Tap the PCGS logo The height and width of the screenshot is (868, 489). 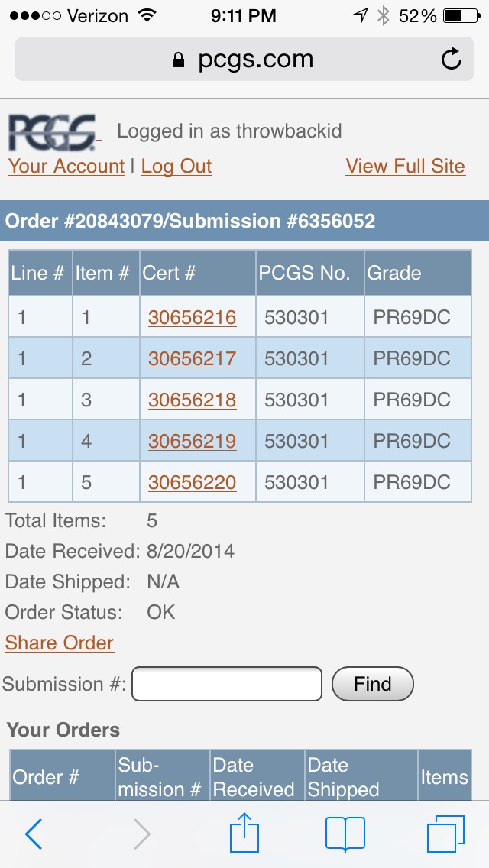click(x=52, y=133)
